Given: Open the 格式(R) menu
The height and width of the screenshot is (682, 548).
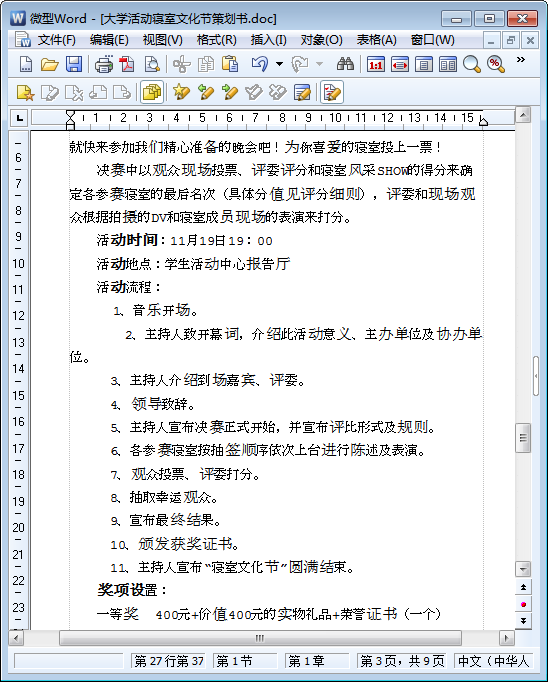Looking at the screenshot, I should coord(217,40).
